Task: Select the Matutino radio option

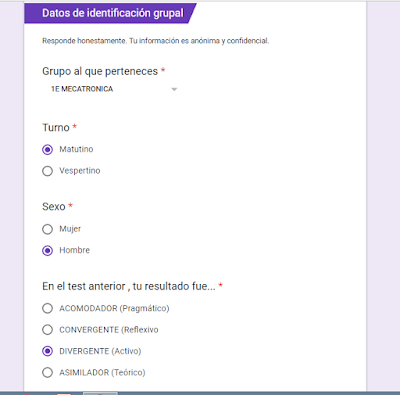Action: 47,150
